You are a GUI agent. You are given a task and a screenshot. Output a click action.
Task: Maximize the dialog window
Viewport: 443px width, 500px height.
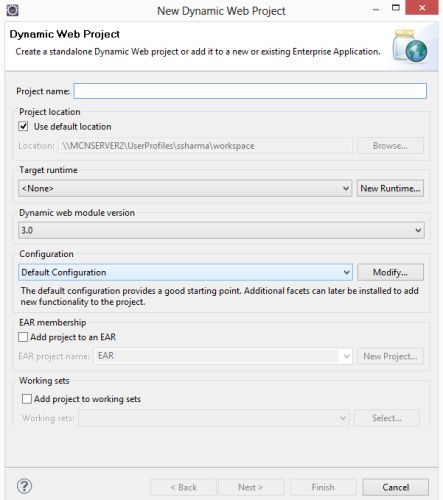click(396, 8)
